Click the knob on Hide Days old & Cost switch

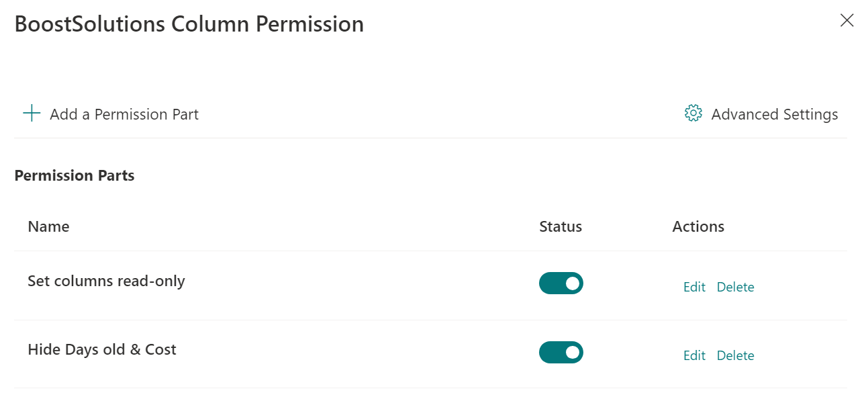572,352
